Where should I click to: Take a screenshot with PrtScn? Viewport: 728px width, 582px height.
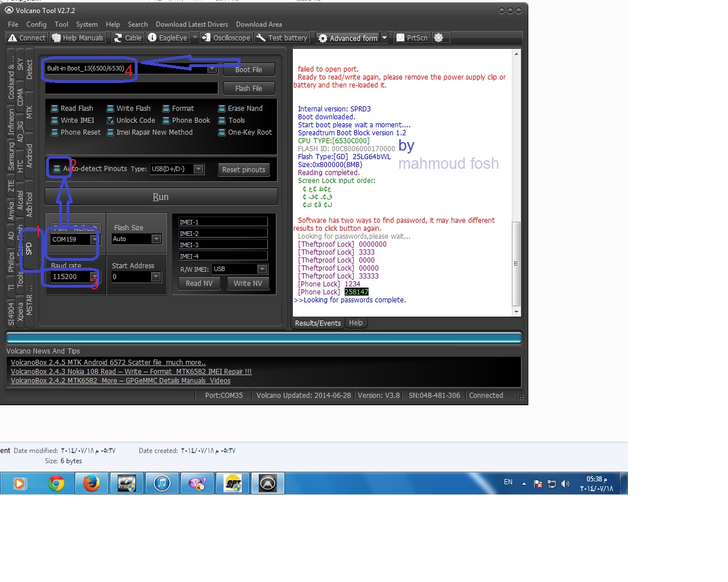[412, 38]
